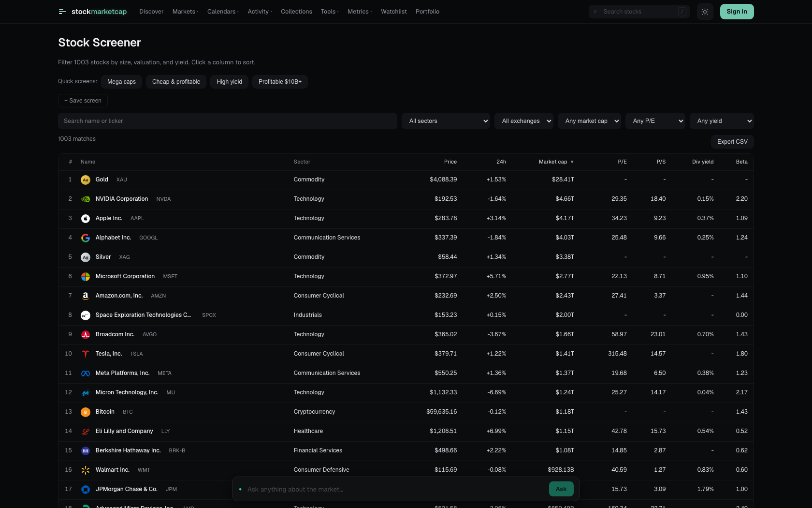
Task: Focus the Search stocks field
Action: click(639, 12)
